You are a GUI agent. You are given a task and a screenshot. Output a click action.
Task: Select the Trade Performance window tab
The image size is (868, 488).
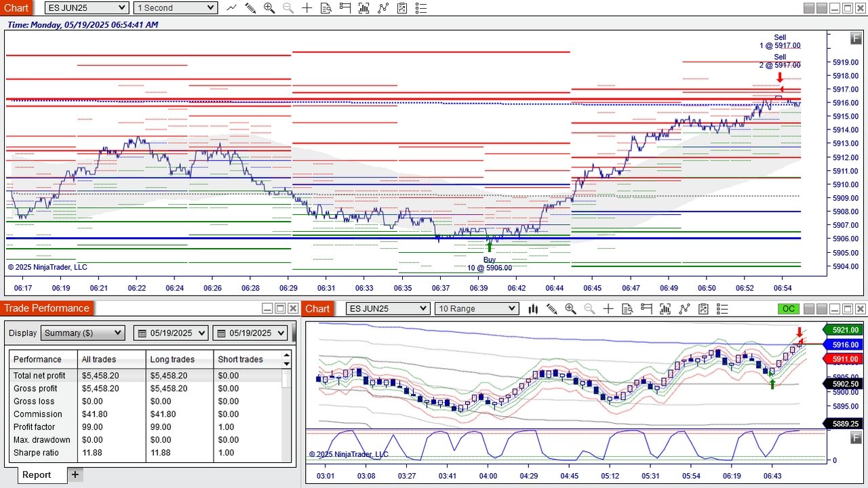coord(47,308)
